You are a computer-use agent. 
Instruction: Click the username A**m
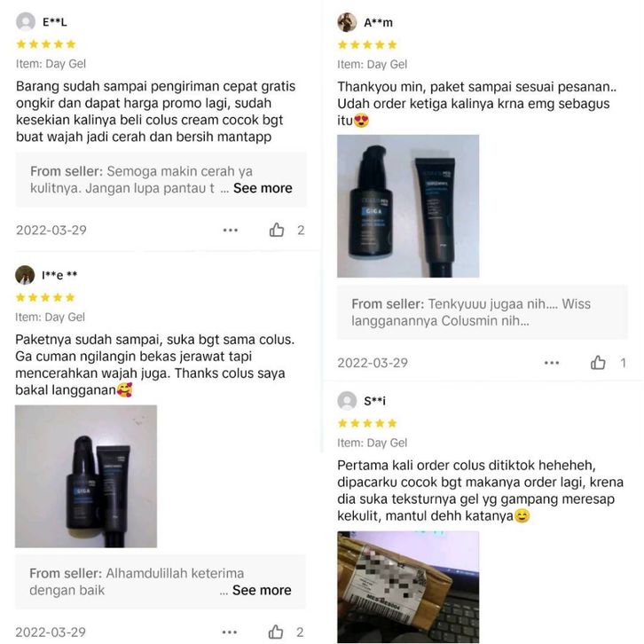[x=378, y=22]
